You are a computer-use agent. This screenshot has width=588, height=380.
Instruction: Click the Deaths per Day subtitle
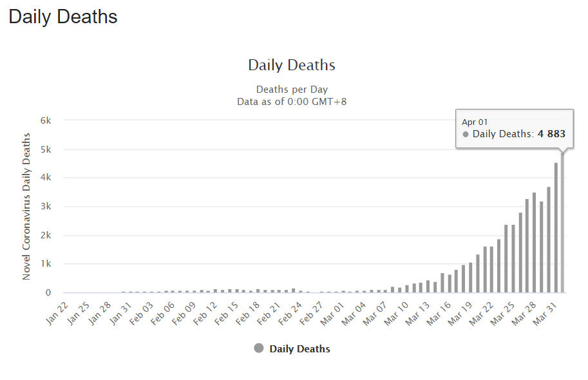292,90
